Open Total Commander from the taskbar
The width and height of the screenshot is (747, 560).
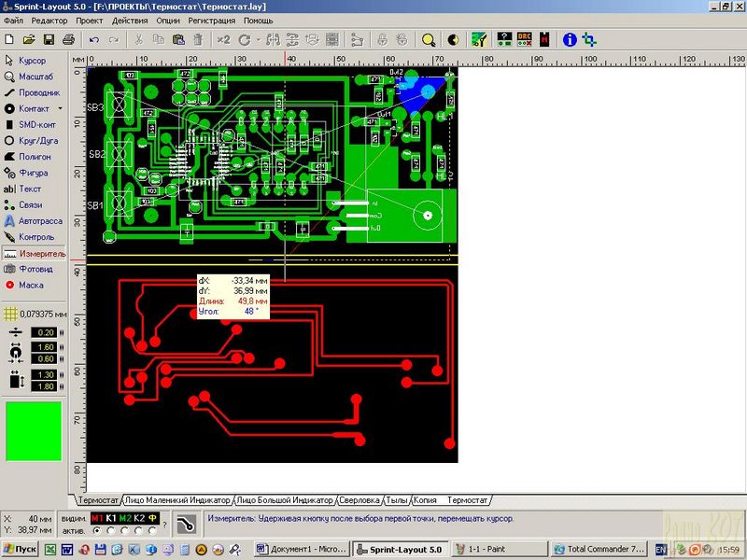[x=599, y=549]
